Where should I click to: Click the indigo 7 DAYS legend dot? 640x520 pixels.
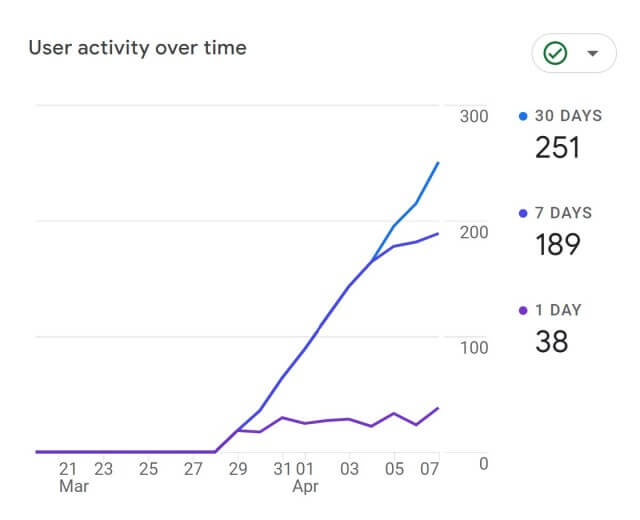click(x=523, y=213)
